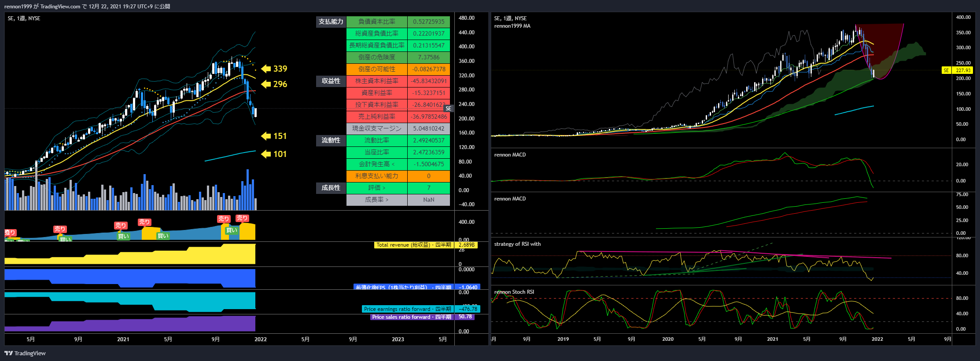
Task: Click the 5.04810242 value cell
Action: [x=429, y=128]
